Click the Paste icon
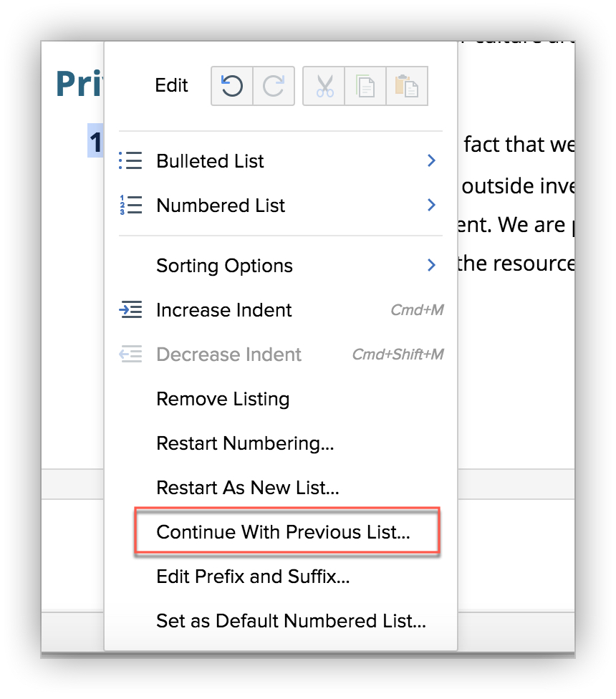The image size is (616, 699). click(407, 85)
